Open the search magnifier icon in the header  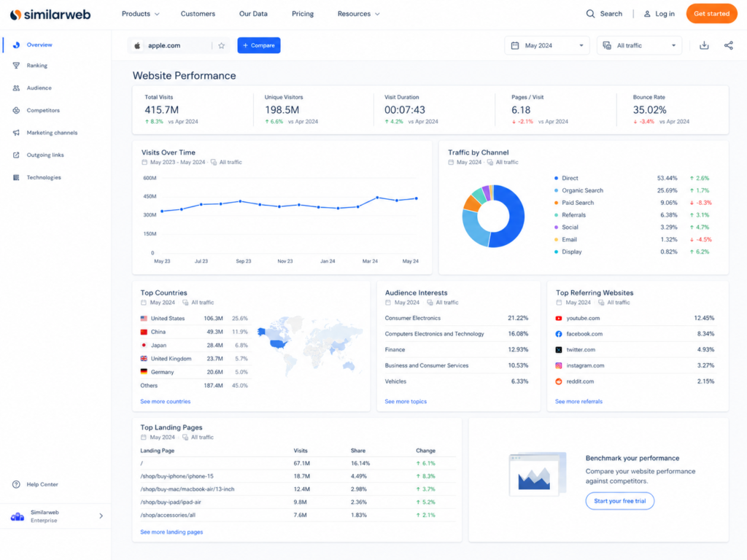pyautogui.click(x=589, y=14)
